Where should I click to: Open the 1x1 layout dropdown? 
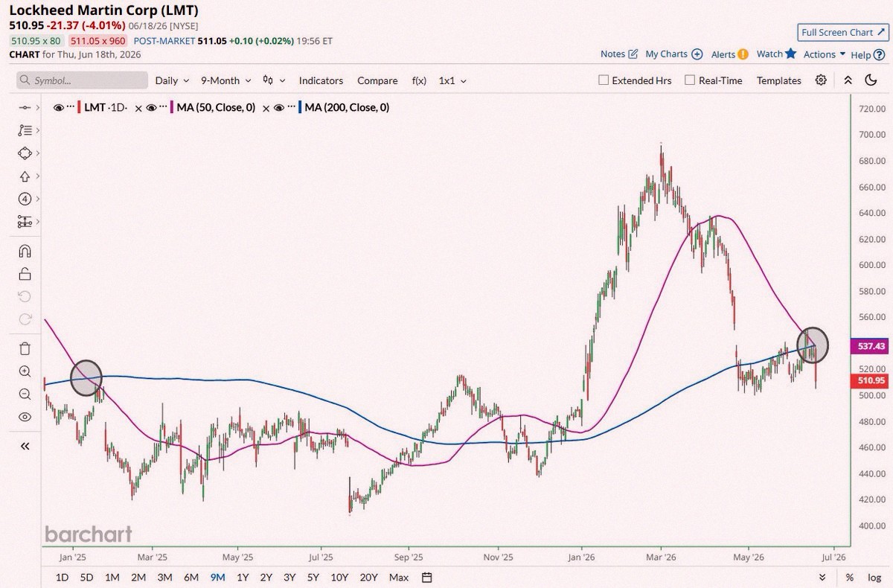click(452, 80)
